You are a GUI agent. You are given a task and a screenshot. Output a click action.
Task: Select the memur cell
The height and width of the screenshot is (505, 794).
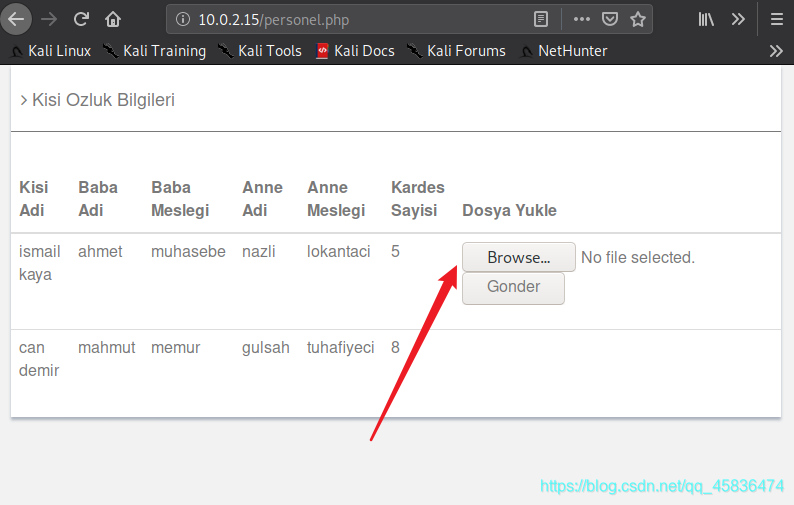(176, 347)
